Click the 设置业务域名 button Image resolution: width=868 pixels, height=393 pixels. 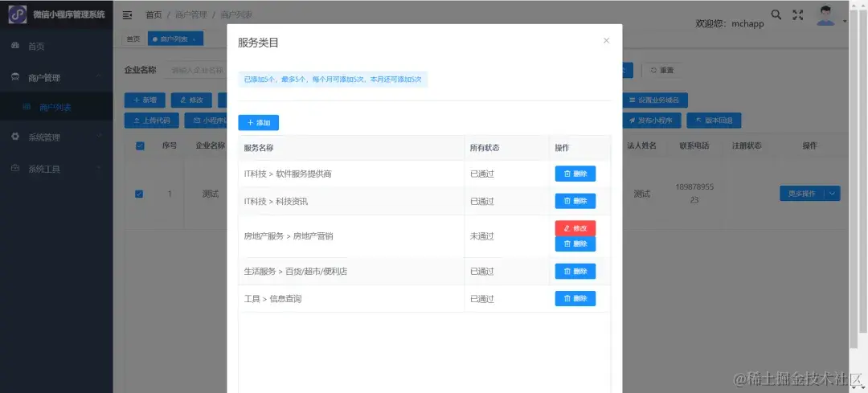[655, 100]
